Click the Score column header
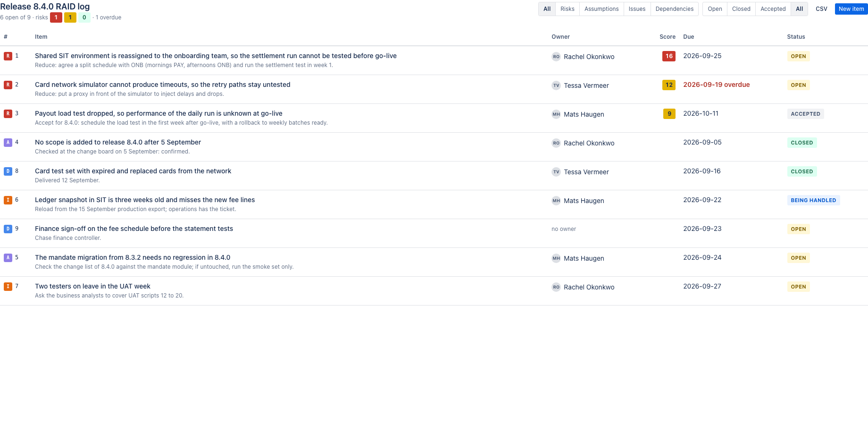868x425 pixels. 668,37
